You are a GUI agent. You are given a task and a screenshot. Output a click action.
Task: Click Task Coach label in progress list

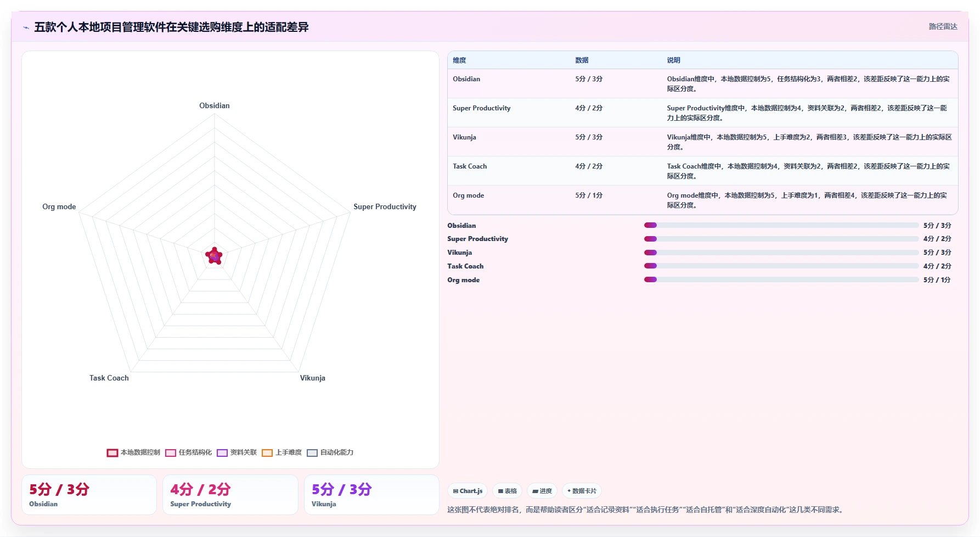click(465, 266)
